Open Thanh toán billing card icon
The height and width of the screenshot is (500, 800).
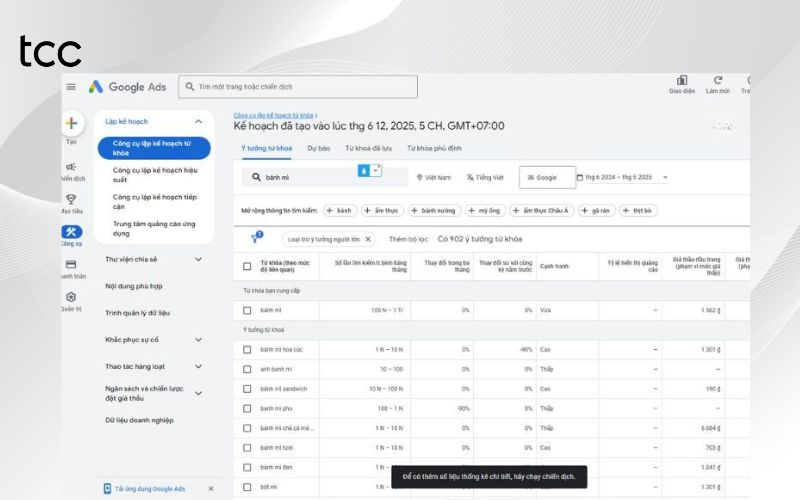(71, 264)
